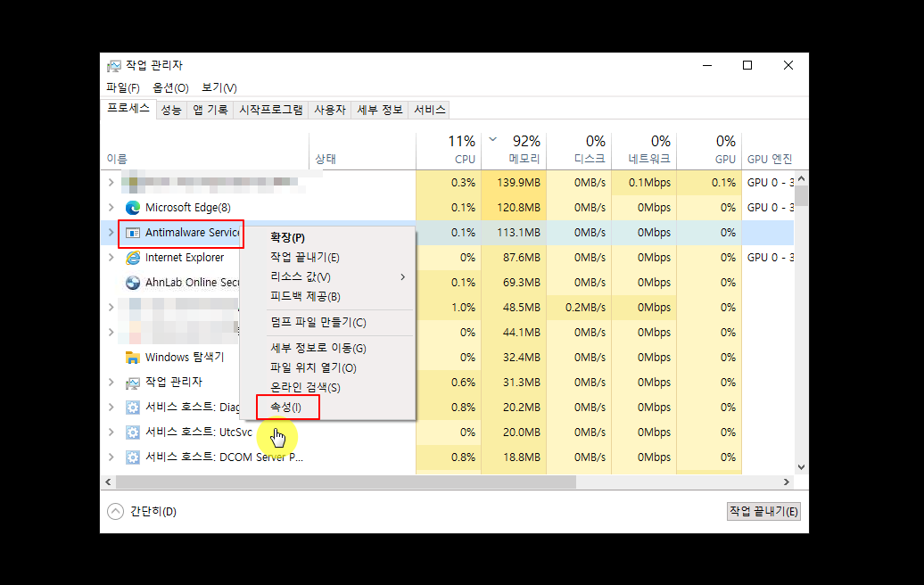Switch to the 사용자 tab
Image resolution: width=924 pixels, height=585 pixels.
[x=330, y=111]
